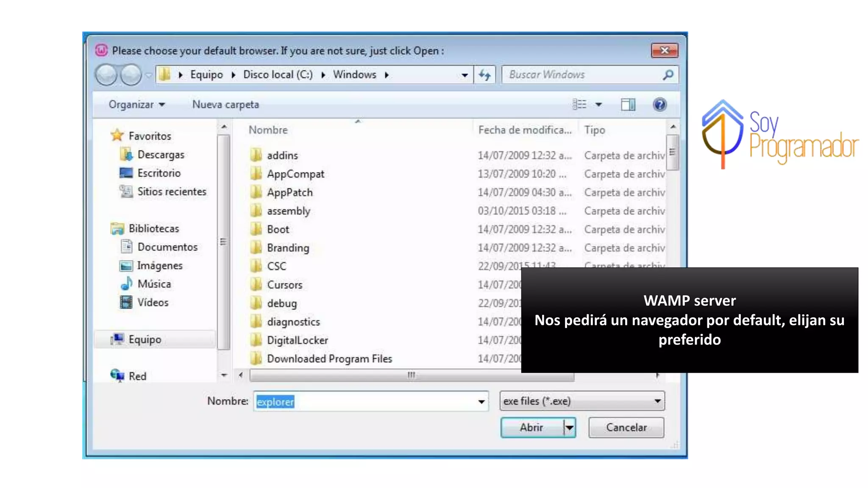This screenshot has height=488, width=868.
Task: Open the Abrir button split arrow
Action: pyautogui.click(x=570, y=427)
